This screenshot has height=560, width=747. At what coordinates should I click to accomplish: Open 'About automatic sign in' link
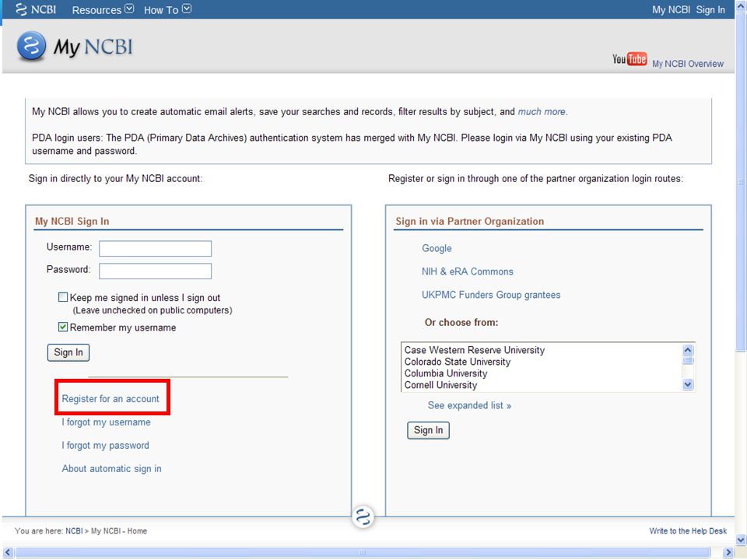pos(111,469)
